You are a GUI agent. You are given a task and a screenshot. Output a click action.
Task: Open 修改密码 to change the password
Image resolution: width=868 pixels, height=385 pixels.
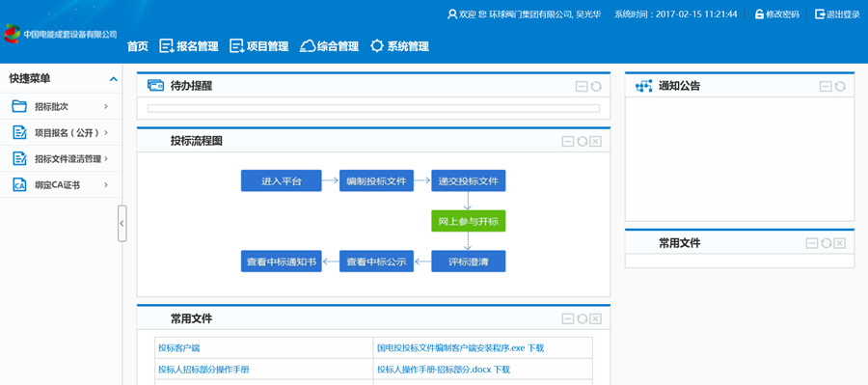coord(777,14)
